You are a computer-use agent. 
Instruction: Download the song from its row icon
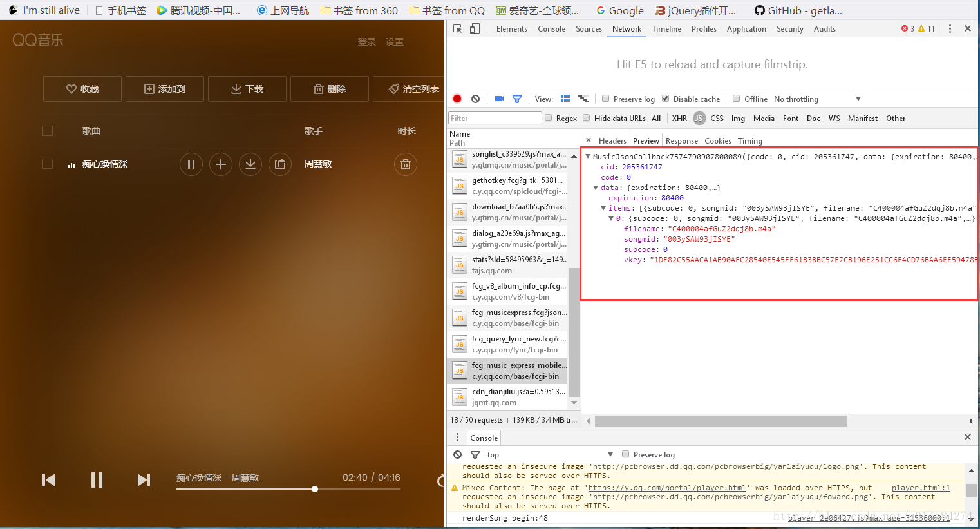(250, 164)
